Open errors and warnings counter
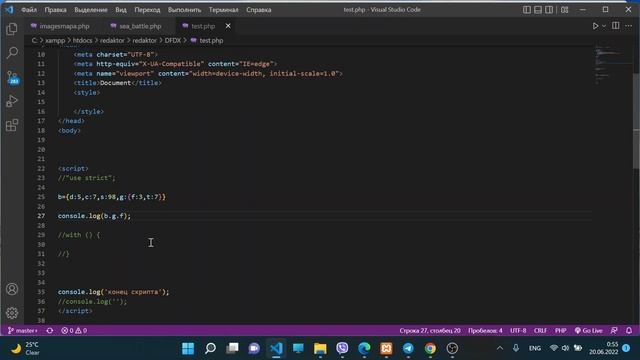640x360 pixels. click(x=74, y=330)
